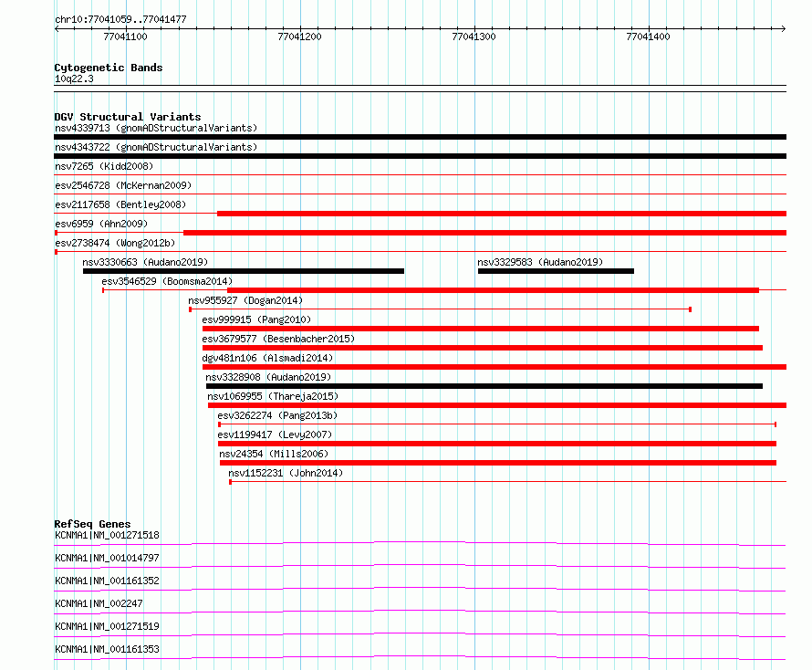Click the red bar of nsv1069955
Image resolution: width=812 pixels, height=670 pixels.
[497, 405]
